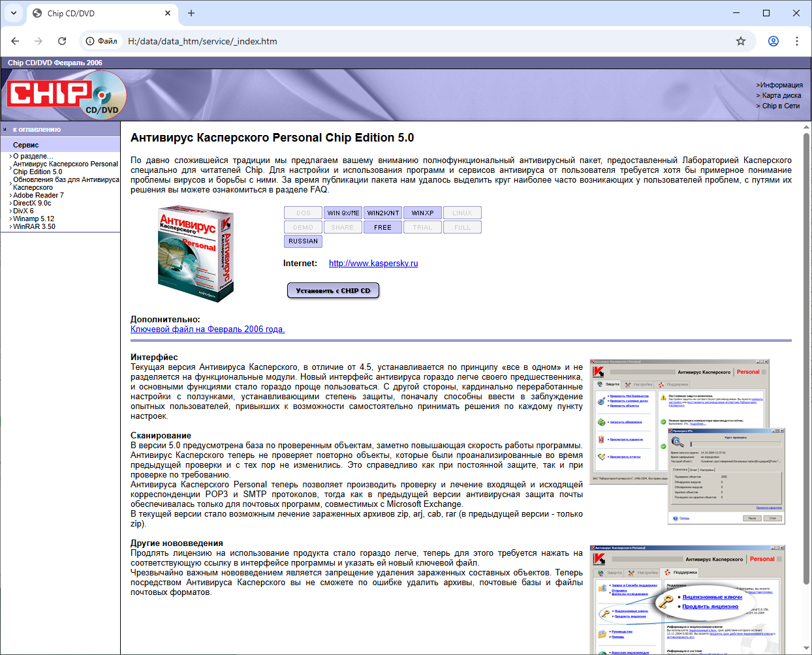812x655 pixels.
Task: Click the Сервис section heading
Action: 25,145
